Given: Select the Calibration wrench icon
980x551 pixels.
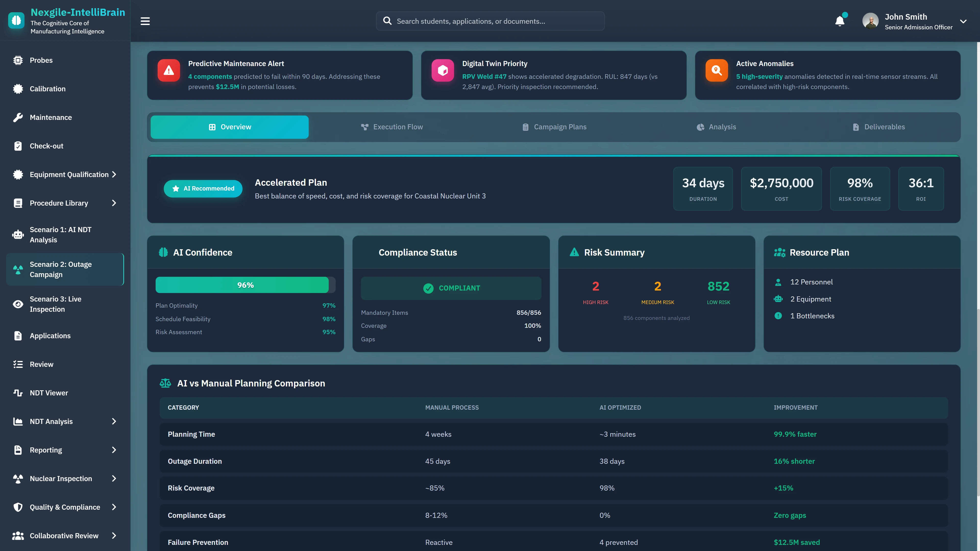Looking at the screenshot, I should coord(18,89).
